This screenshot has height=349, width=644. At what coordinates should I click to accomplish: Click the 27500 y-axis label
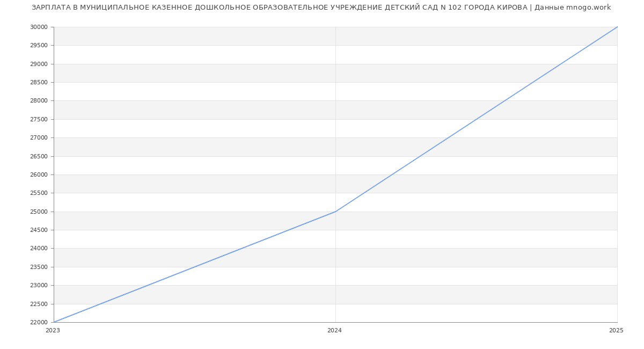[39, 119]
